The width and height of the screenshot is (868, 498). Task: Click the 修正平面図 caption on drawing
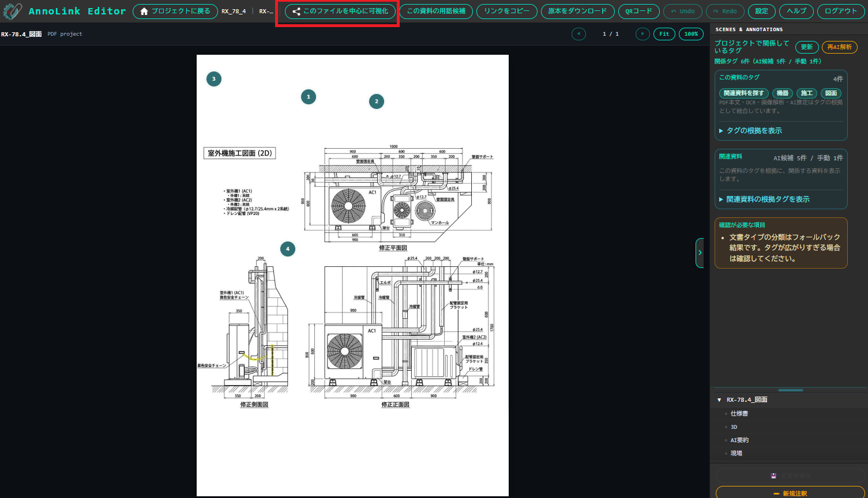click(x=393, y=248)
